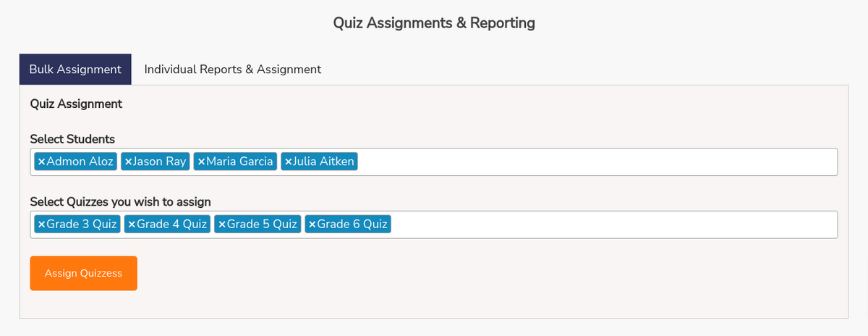Click the Julia Aitken tag label

click(x=323, y=161)
